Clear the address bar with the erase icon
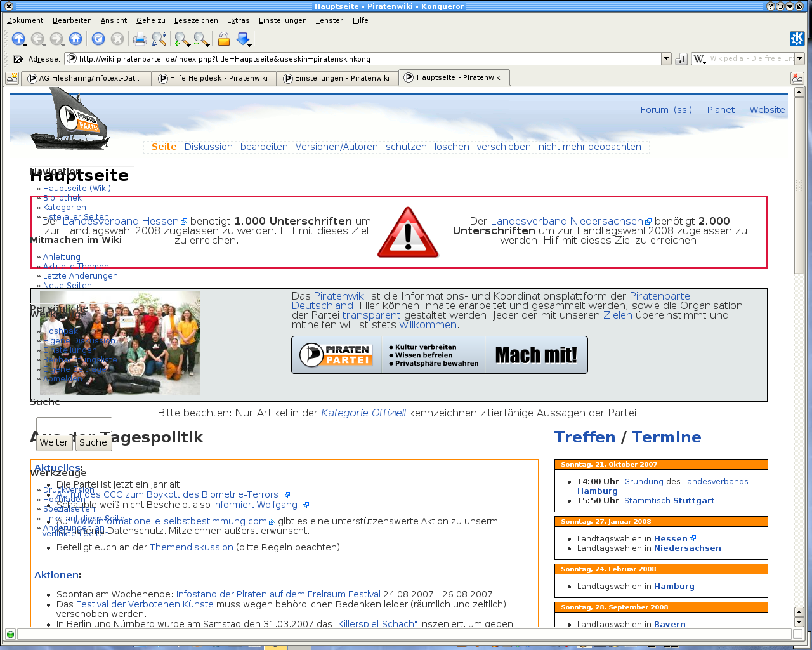Screen dimensions: 812x650 18,59
